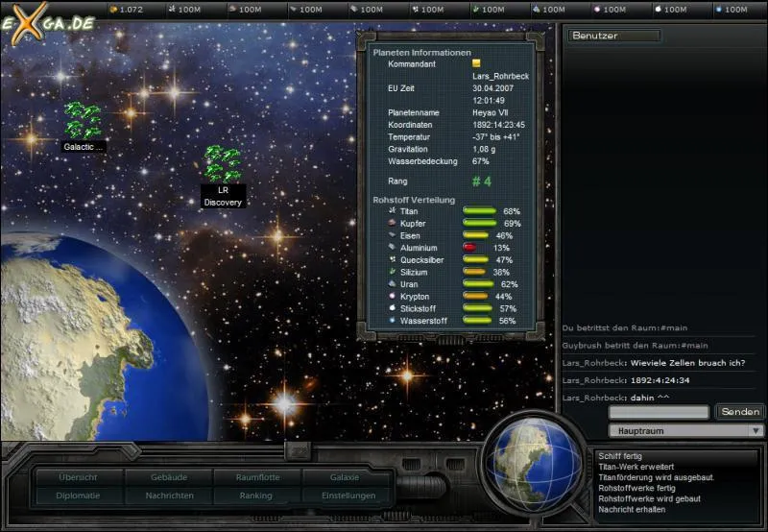The height and width of the screenshot is (532, 768).
Task: Click the Krypton icon in Rohstoff Verteilung
Action: pyautogui.click(x=392, y=297)
